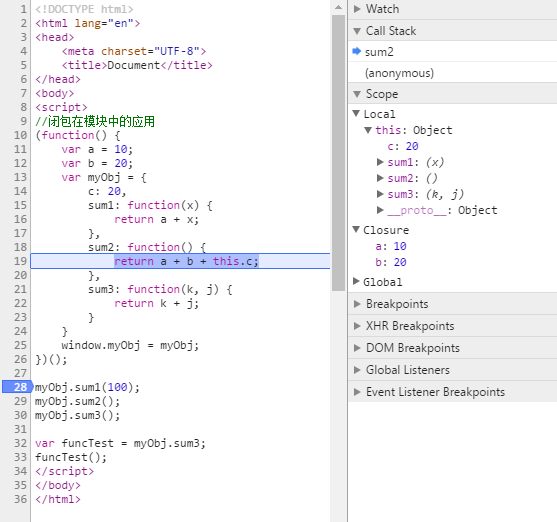The image size is (557, 522).
Task: Click the 'myObj.sum3();' code line
Action: pyautogui.click(x=77, y=415)
